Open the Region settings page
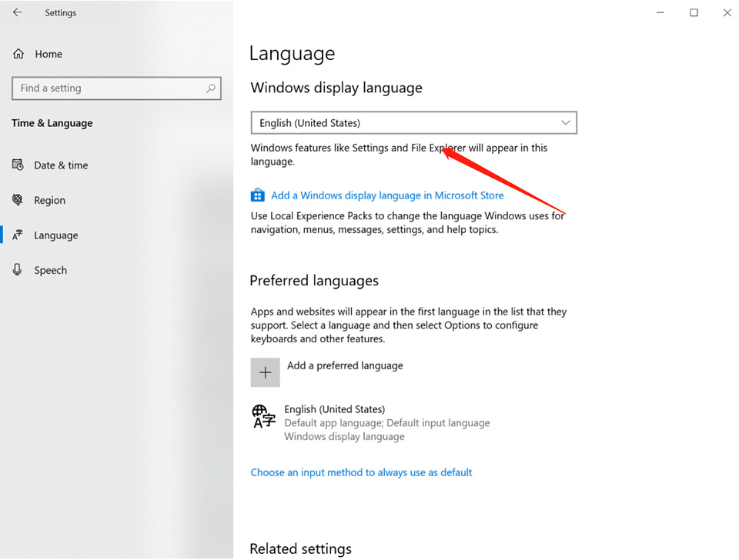This screenshot has width=739, height=560. tap(49, 200)
